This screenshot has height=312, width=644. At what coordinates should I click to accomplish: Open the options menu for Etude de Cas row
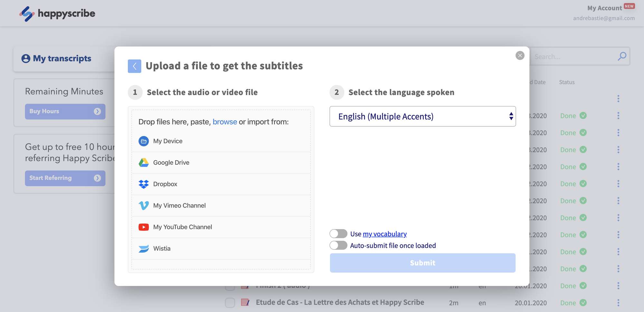click(618, 303)
